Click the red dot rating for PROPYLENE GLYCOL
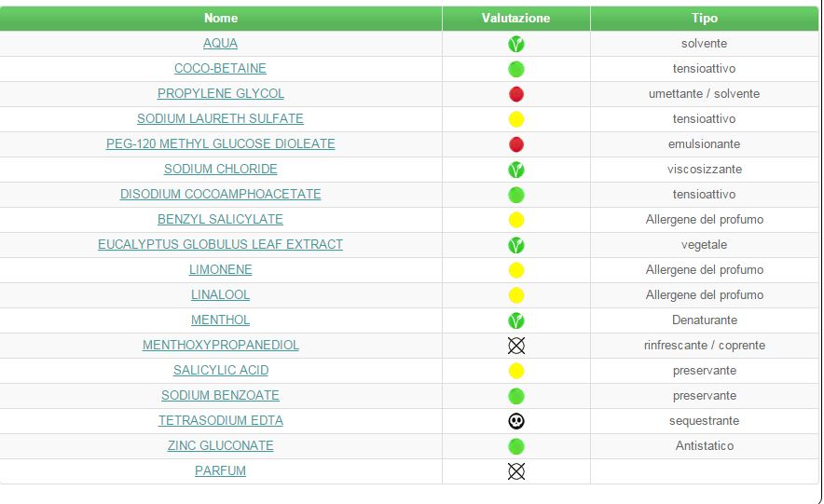This screenshot has height=504, width=824. pos(516,94)
